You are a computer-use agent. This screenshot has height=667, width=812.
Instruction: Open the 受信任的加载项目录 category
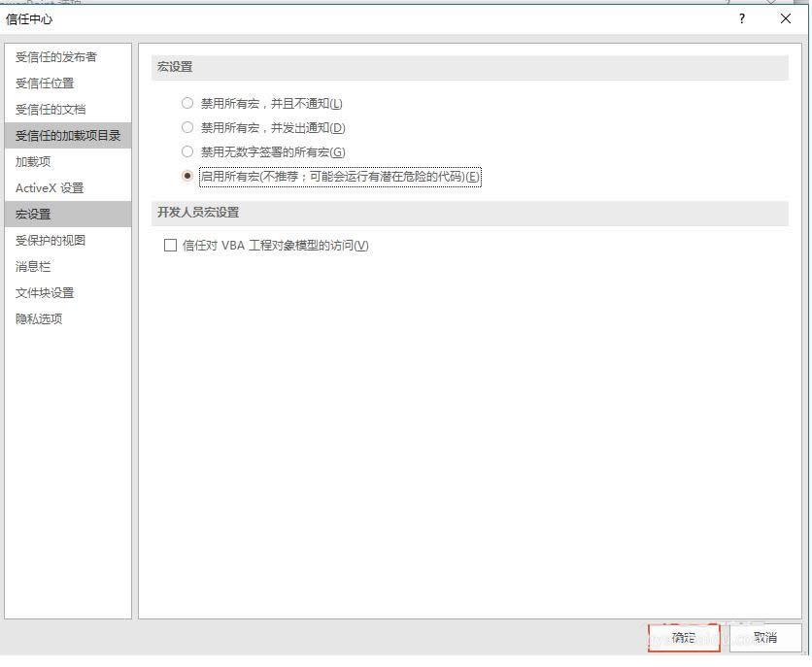(x=68, y=136)
